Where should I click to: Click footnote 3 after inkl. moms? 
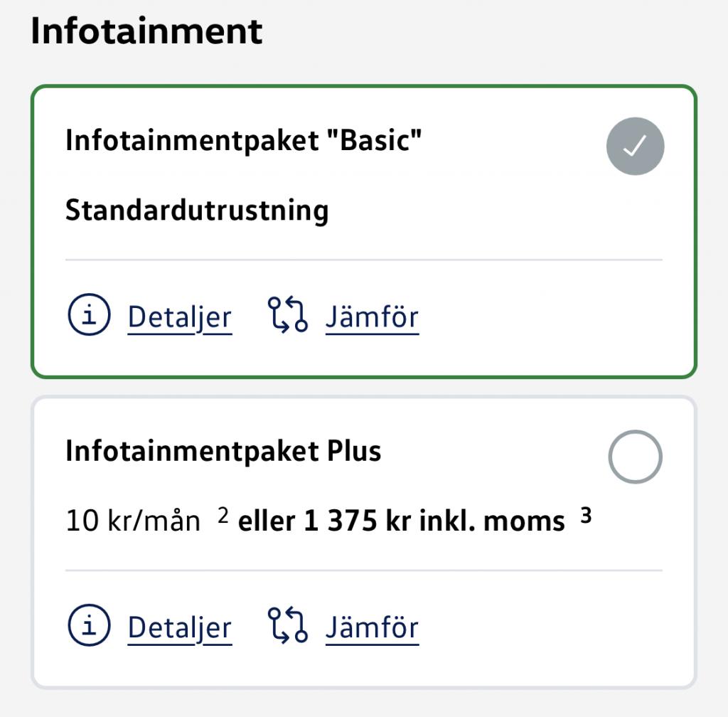pyautogui.click(x=586, y=517)
